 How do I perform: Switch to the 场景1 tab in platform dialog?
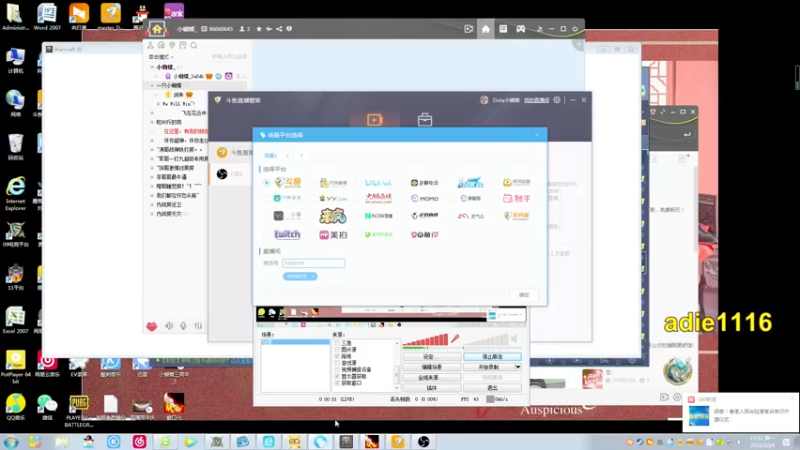click(x=270, y=156)
